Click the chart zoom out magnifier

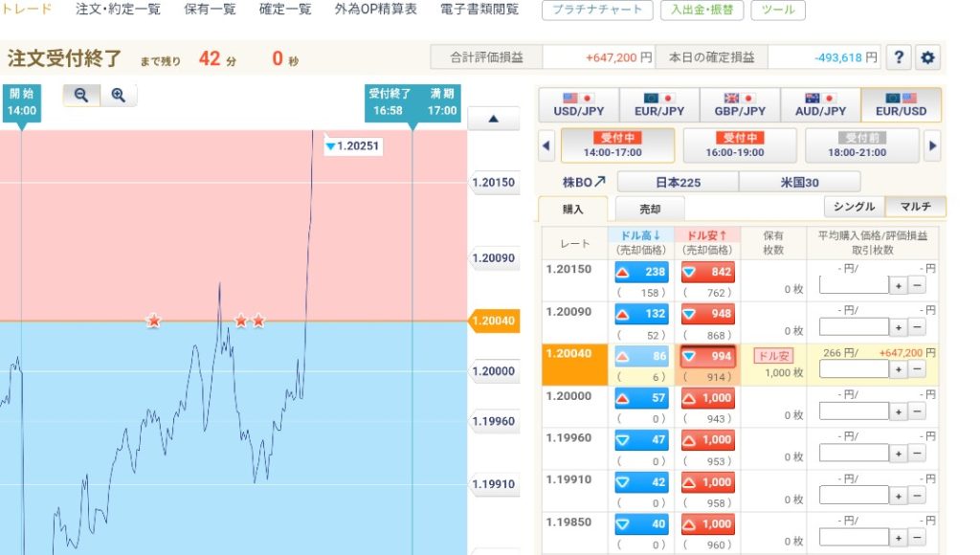tap(81, 95)
